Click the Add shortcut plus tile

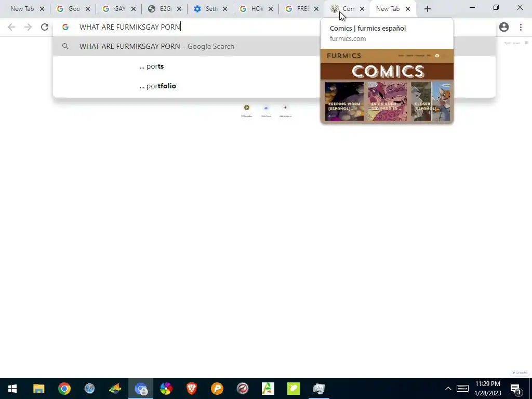[x=285, y=110]
